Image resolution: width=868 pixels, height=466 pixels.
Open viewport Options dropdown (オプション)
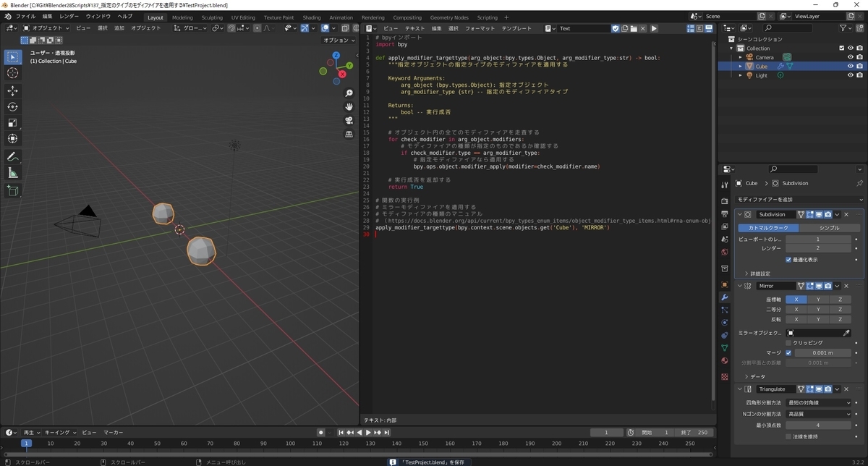(338, 41)
